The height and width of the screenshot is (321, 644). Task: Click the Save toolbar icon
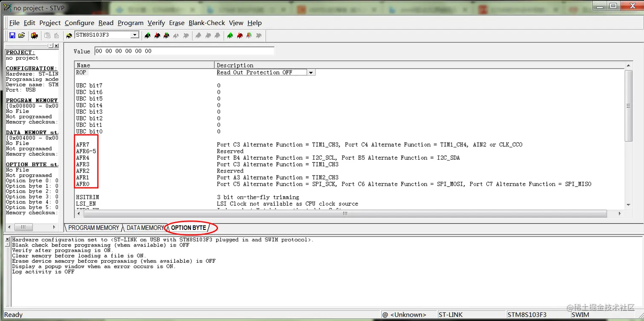[12, 35]
